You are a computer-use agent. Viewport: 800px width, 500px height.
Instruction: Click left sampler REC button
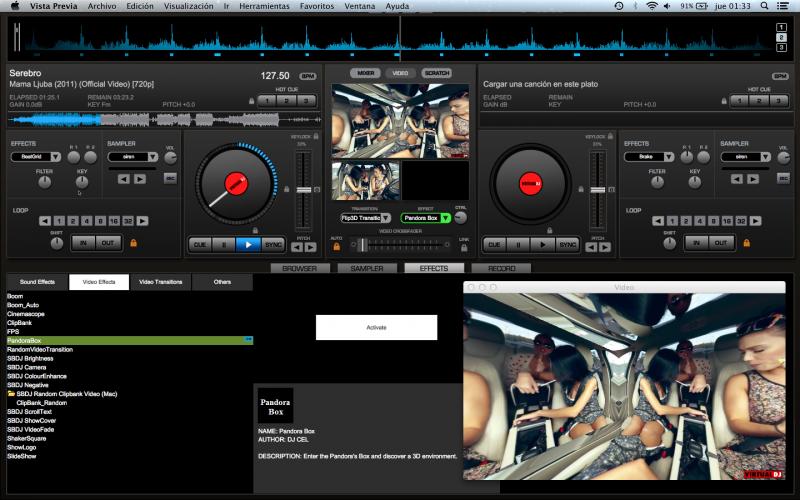(x=170, y=179)
